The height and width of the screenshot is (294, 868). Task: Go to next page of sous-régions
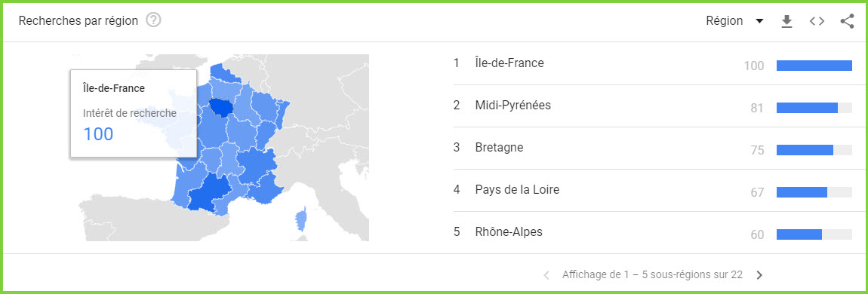(x=759, y=274)
